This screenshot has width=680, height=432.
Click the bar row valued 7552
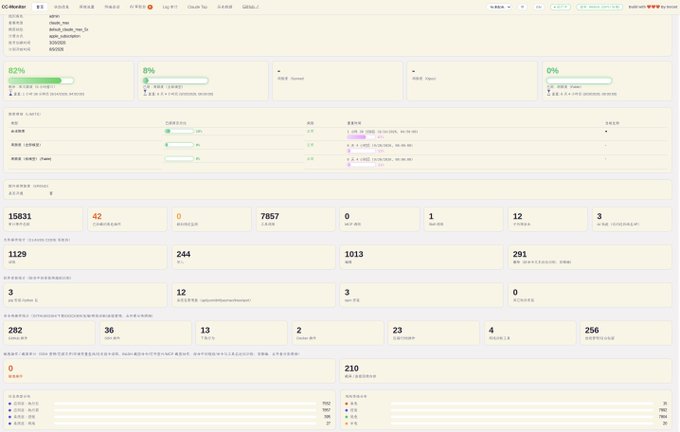(169, 403)
